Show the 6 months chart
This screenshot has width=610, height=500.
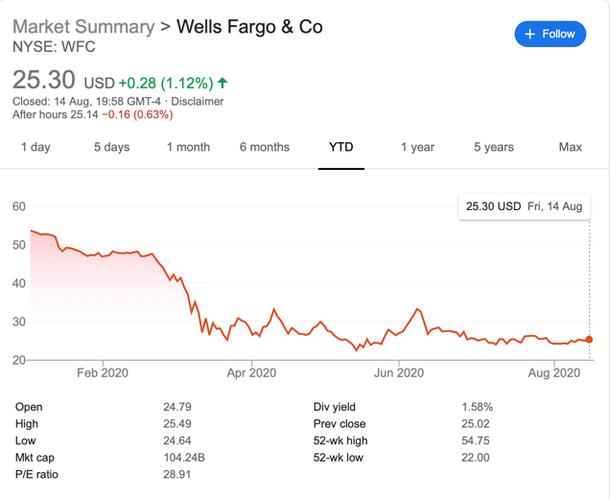265,147
